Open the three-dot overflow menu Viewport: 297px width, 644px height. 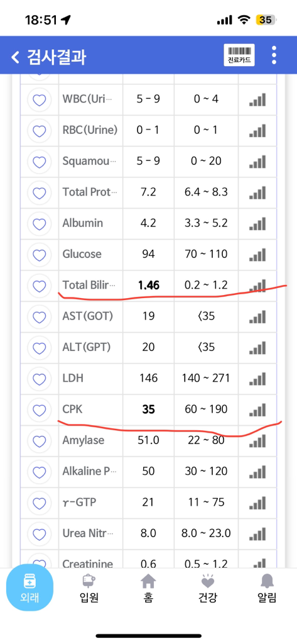[274, 55]
